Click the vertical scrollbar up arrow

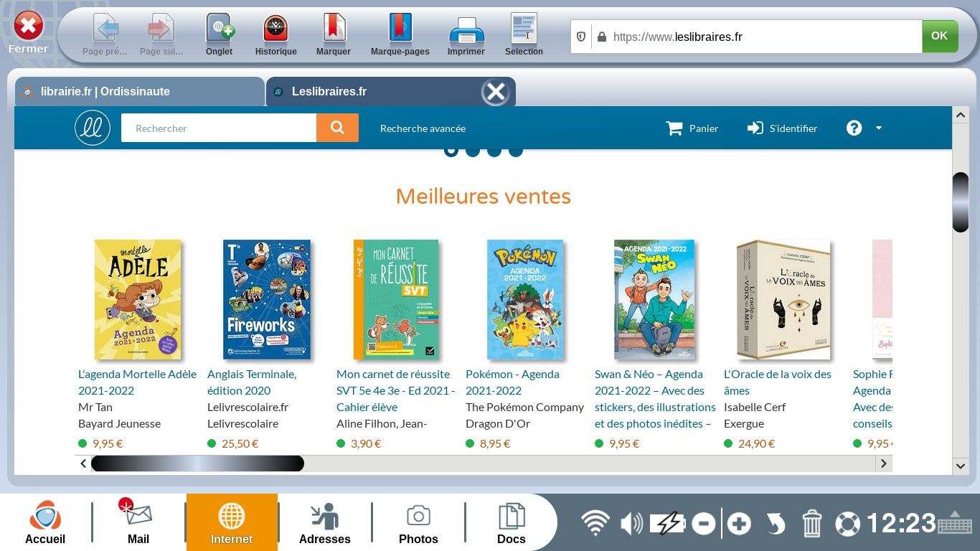tap(961, 115)
